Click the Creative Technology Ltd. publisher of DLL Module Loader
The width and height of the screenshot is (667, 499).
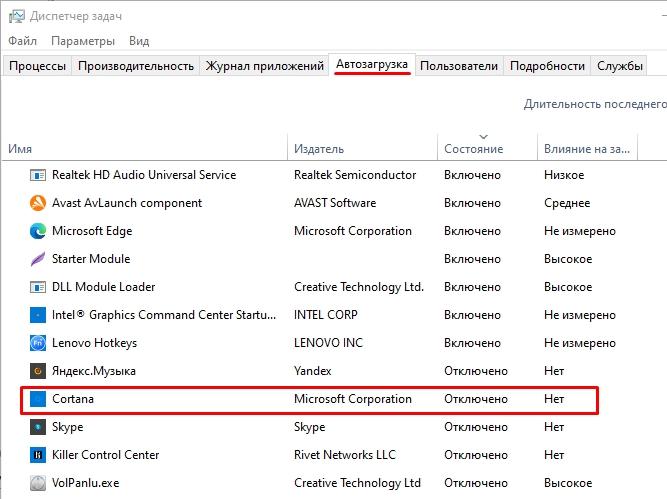[x=359, y=287]
